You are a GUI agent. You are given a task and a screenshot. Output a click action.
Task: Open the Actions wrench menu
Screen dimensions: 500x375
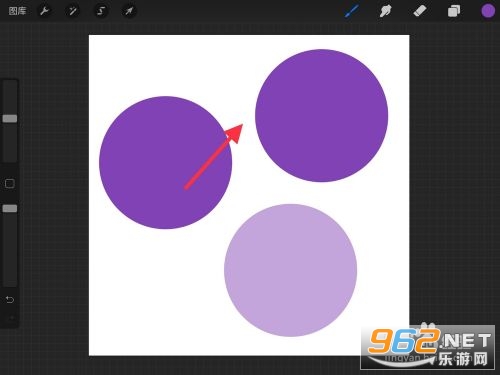(x=45, y=11)
